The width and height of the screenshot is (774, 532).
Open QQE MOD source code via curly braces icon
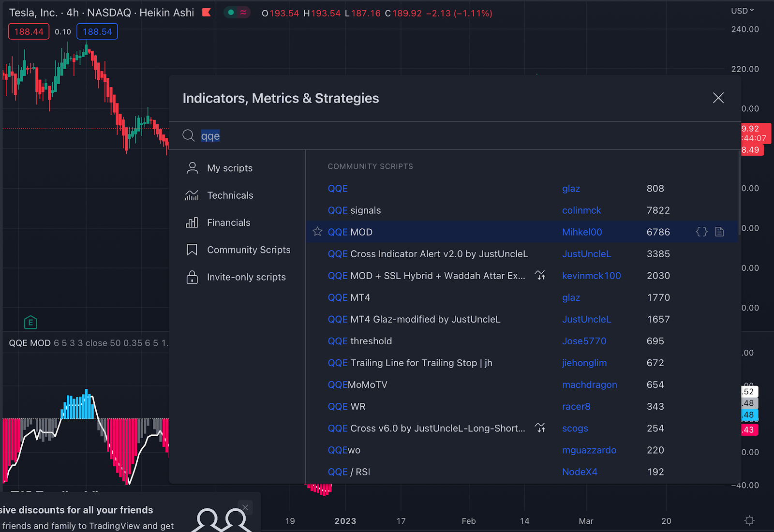pos(701,232)
